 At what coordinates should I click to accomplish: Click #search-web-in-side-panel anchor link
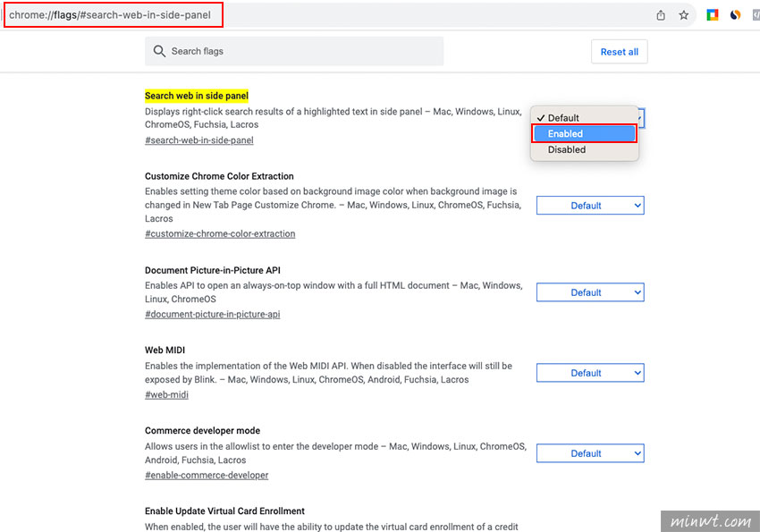click(199, 140)
